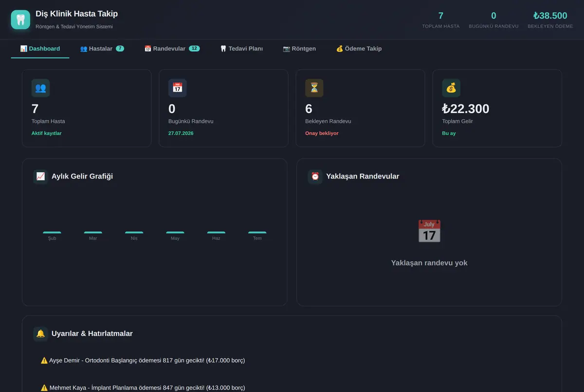This screenshot has height=392, width=584.
Task: Click the Bu ay label
Action: tap(449, 133)
